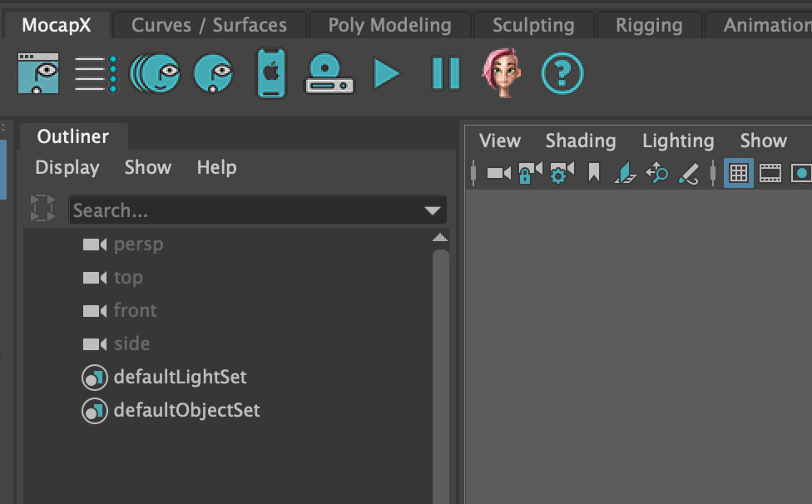The height and width of the screenshot is (504, 812).
Task: Click the Grease Pencil viewport icon
Action: 689,173
